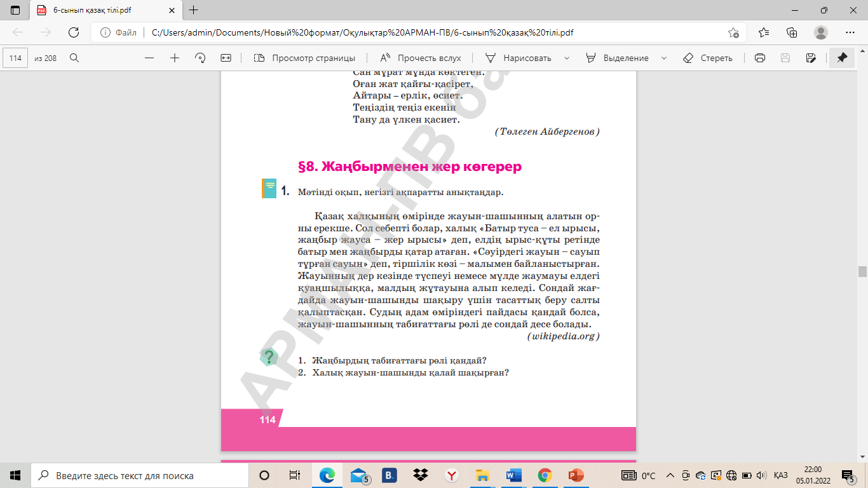Open the weather widget showing 0°C
The width and height of the screenshot is (868, 488).
639,475
